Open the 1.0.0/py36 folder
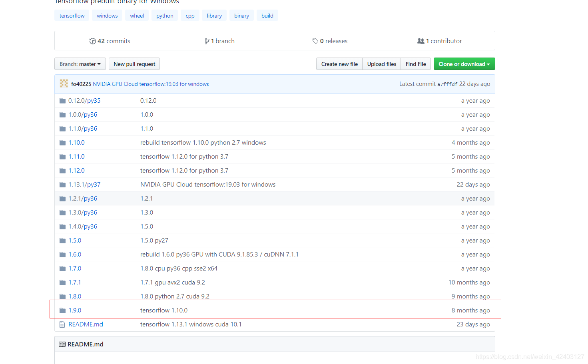Image resolution: width=588 pixels, height=364 pixels. click(x=83, y=115)
